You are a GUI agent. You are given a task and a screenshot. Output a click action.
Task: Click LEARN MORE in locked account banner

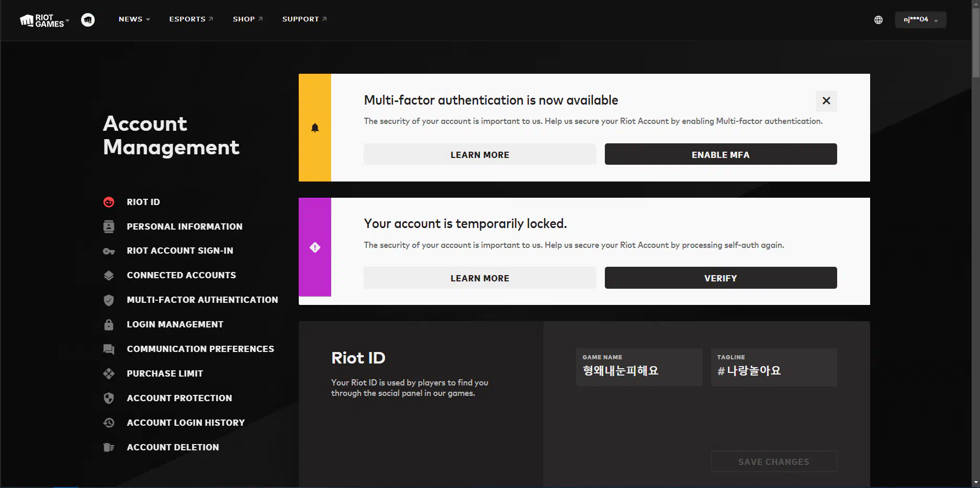pos(480,278)
